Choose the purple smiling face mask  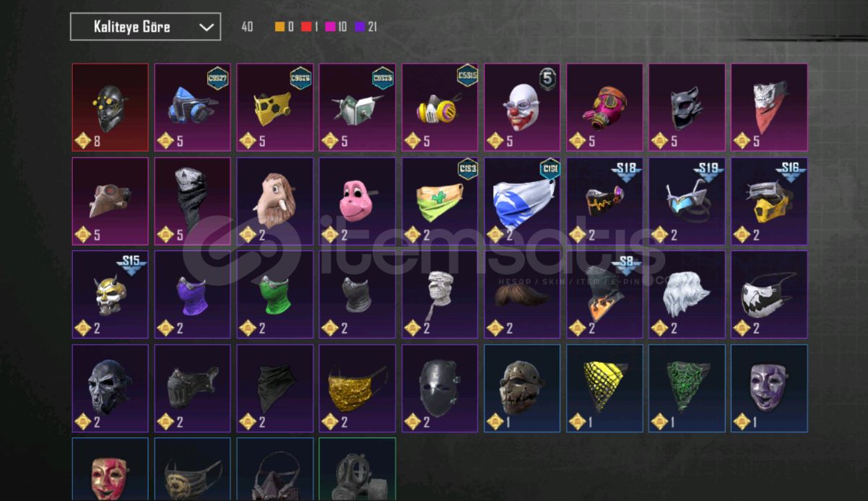coord(769,388)
